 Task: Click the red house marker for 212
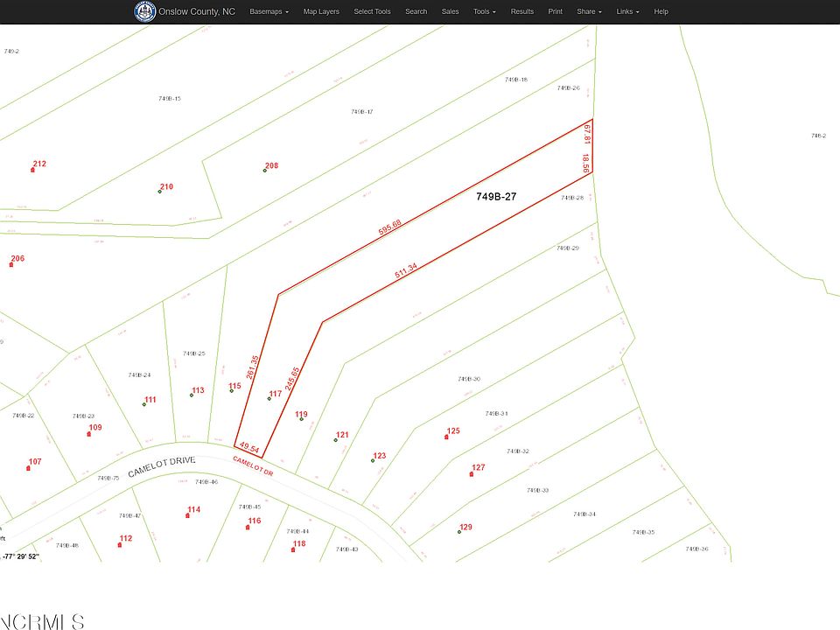[32, 170]
